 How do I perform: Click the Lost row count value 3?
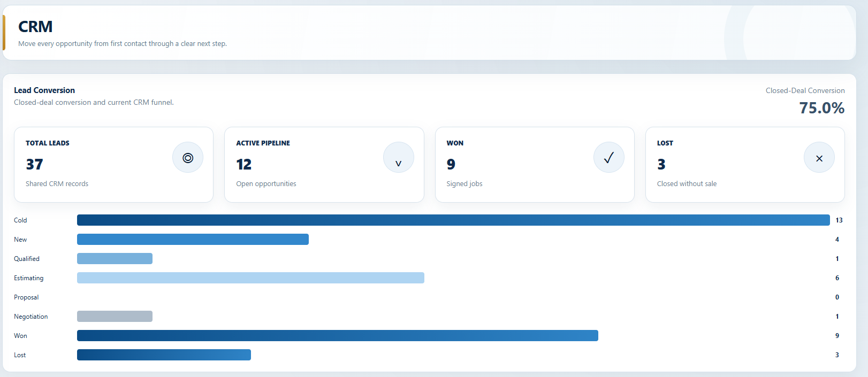(x=837, y=355)
